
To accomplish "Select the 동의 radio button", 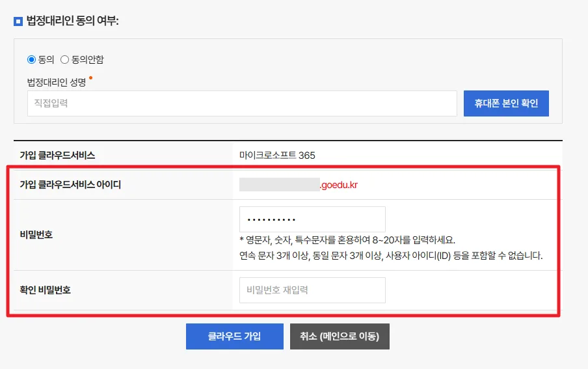I will click(31, 60).
